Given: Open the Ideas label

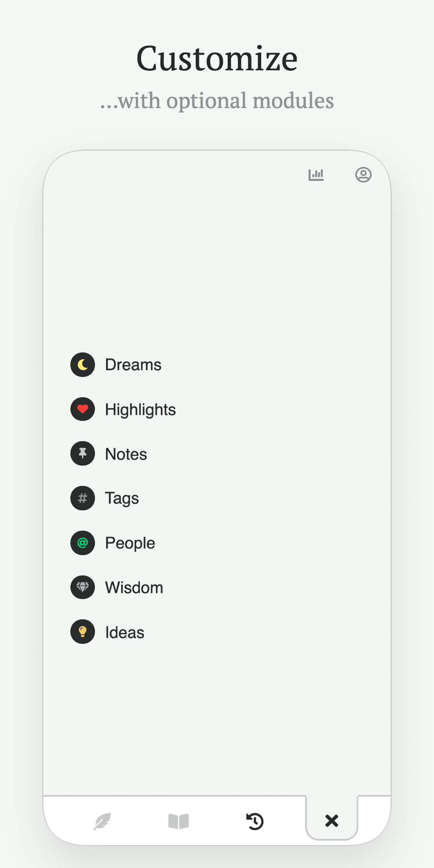Looking at the screenshot, I should tap(125, 633).
